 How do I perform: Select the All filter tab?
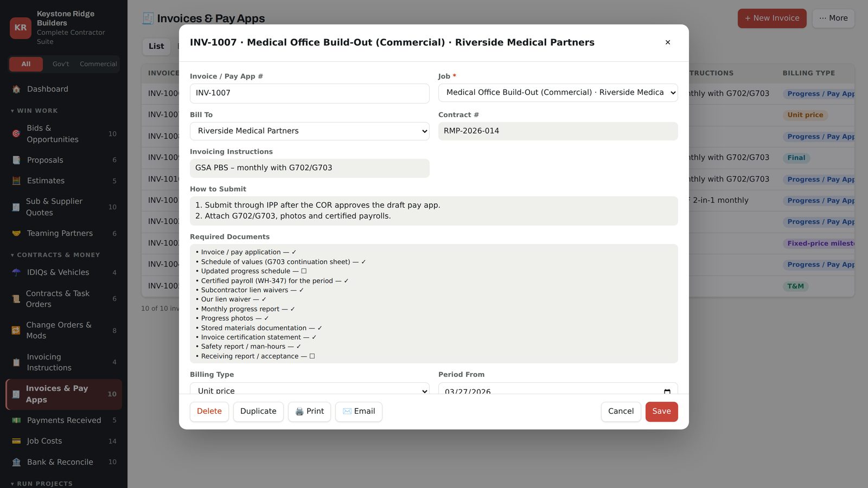26,64
